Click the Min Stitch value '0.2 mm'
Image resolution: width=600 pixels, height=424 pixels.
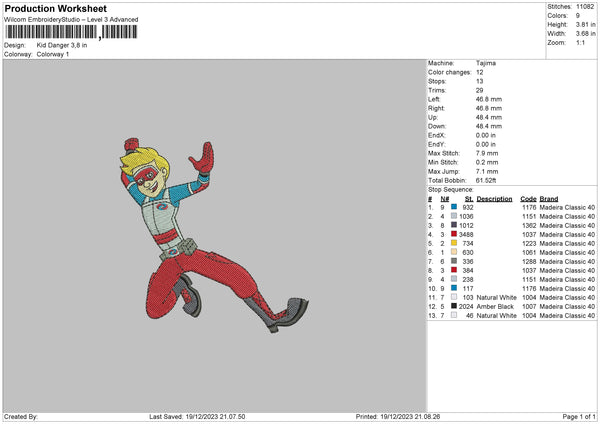(487, 162)
